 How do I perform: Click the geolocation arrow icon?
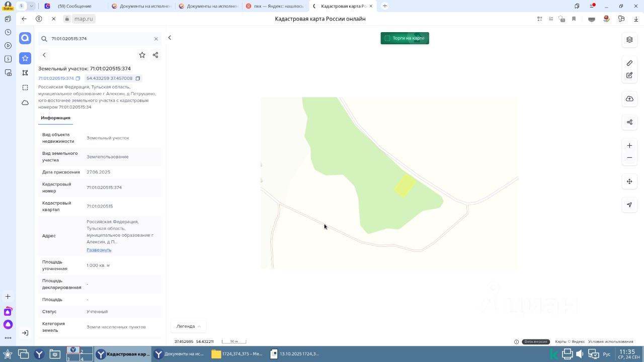[629, 205]
